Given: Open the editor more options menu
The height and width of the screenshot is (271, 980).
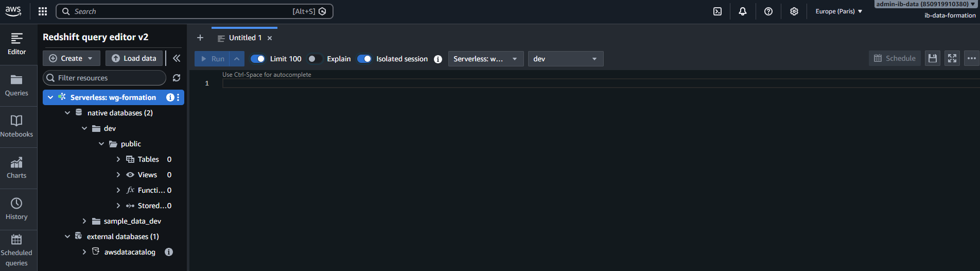Looking at the screenshot, I should [972, 58].
